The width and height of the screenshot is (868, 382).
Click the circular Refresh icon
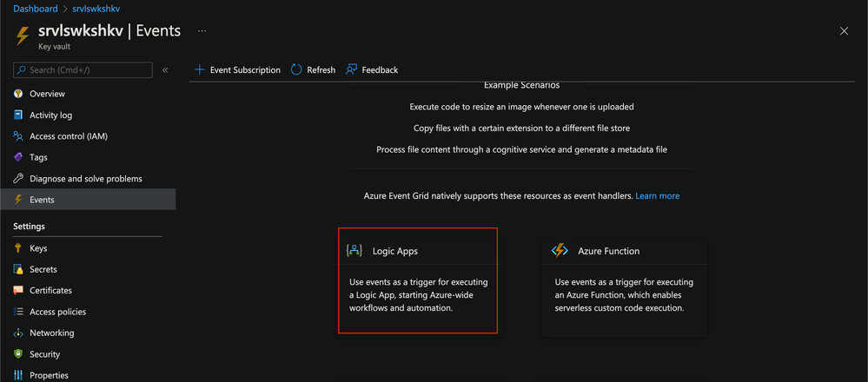[x=296, y=69]
